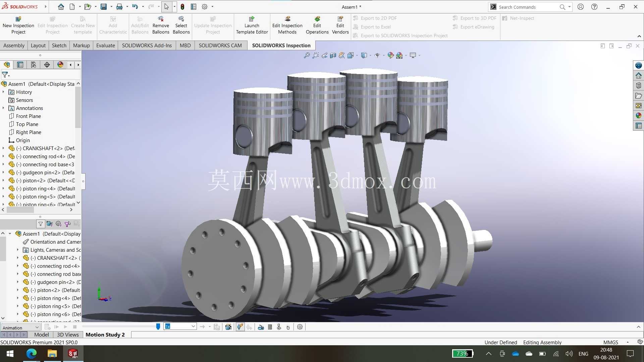Switch to the Evaluate ribbon tab

(x=105, y=45)
